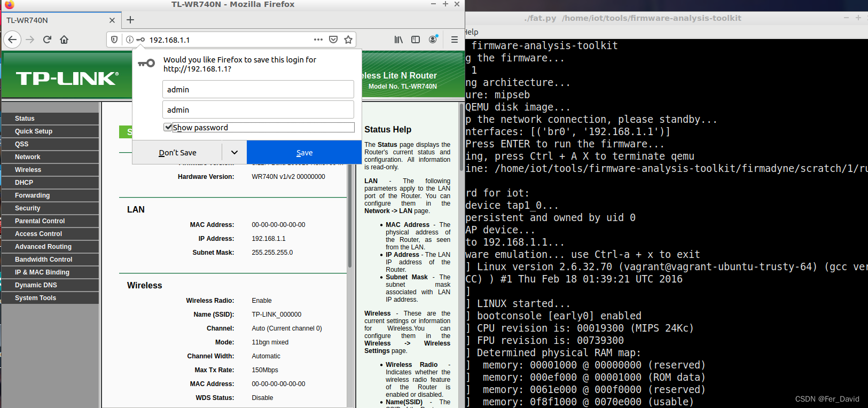Open the Parental Control menu item
The width and height of the screenshot is (868, 408).
click(x=50, y=221)
